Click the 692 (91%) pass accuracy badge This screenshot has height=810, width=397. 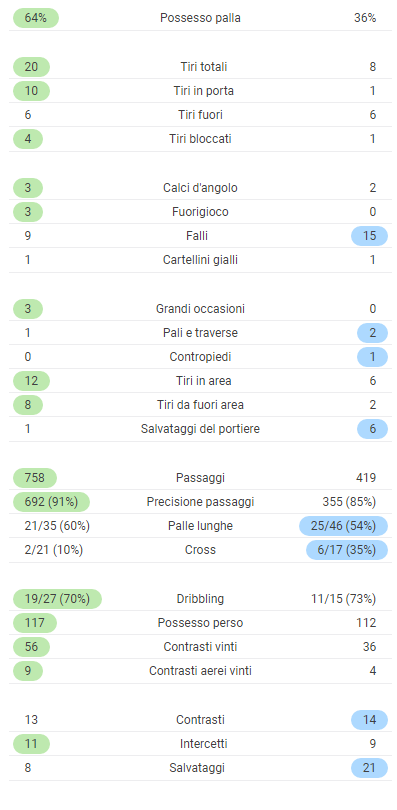[51, 502]
